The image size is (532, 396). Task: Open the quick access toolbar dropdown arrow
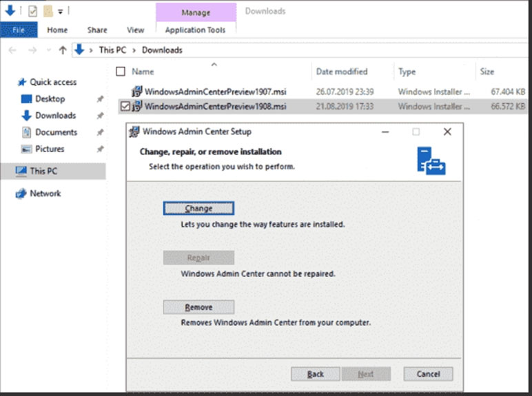[60, 12]
